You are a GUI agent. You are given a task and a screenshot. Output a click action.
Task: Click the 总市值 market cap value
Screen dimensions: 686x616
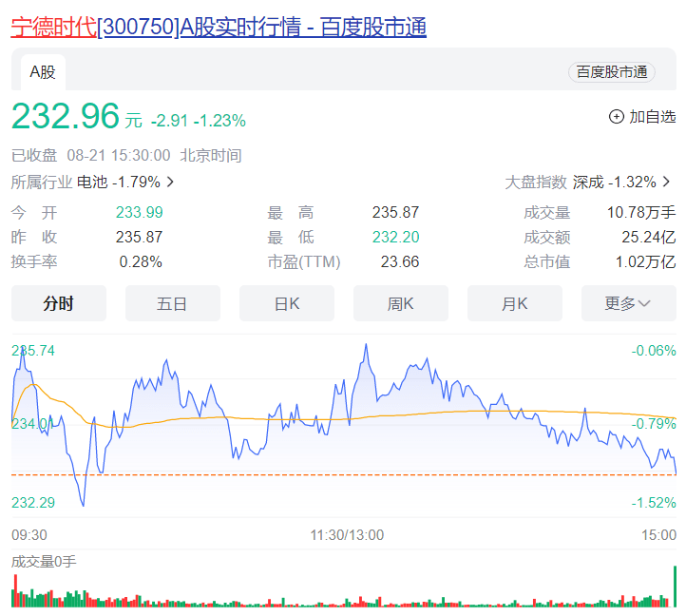click(x=645, y=261)
